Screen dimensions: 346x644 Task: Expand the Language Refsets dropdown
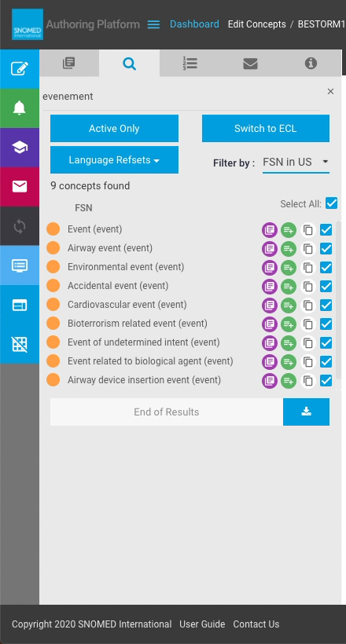tap(114, 159)
